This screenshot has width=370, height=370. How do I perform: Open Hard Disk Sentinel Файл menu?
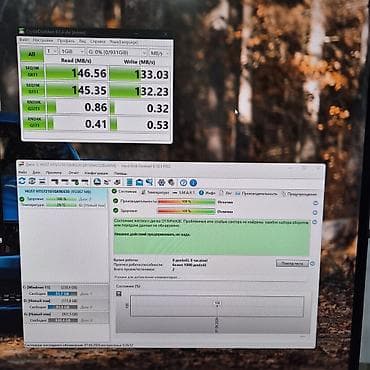(22, 172)
